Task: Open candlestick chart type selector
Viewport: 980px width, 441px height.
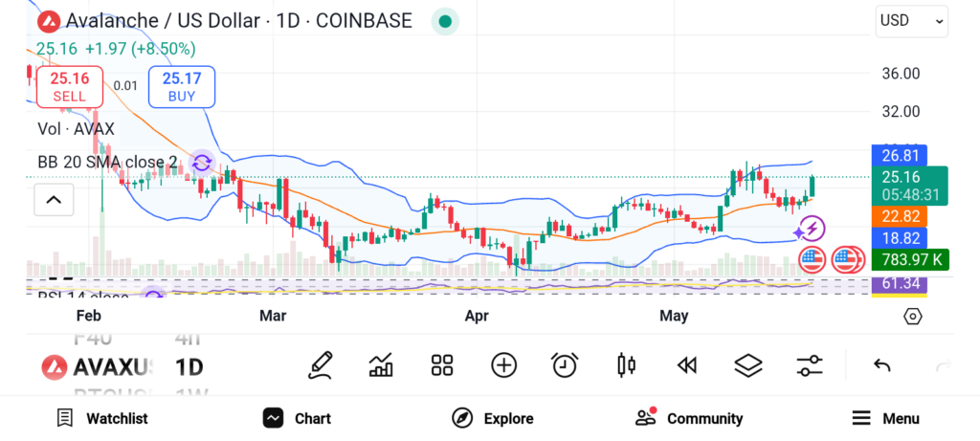Action: 627,364
